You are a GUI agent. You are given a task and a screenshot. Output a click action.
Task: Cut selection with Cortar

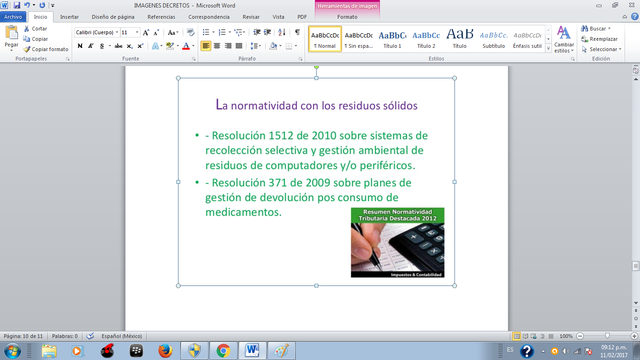coord(36,29)
